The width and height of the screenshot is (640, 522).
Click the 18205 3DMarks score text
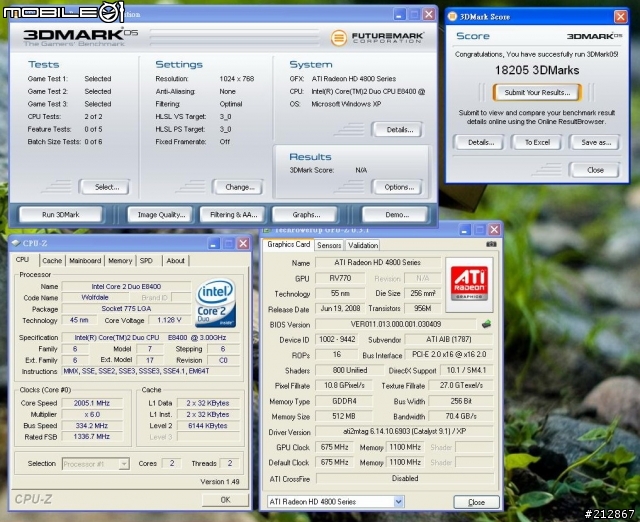(537, 70)
